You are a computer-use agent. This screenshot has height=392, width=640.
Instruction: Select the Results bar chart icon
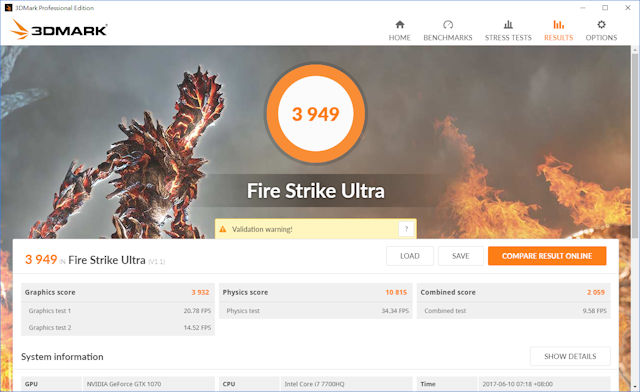pyautogui.click(x=558, y=24)
